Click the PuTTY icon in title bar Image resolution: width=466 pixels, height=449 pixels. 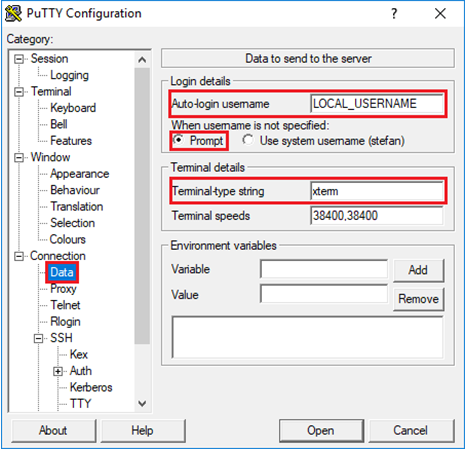point(13,14)
